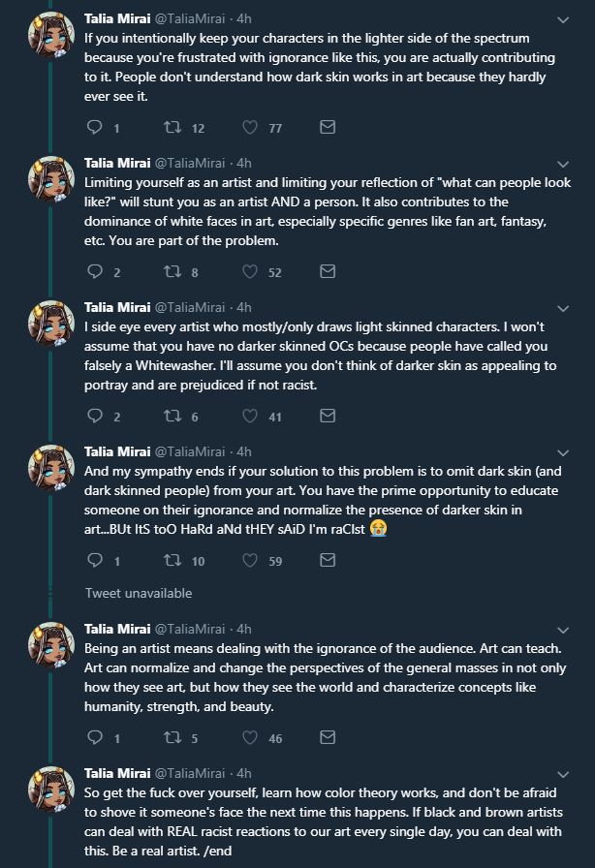Reply to the 'my sympathy ends' tweet
The width and height of the screenshot is (595, 868).
click(x=95, y=560)
